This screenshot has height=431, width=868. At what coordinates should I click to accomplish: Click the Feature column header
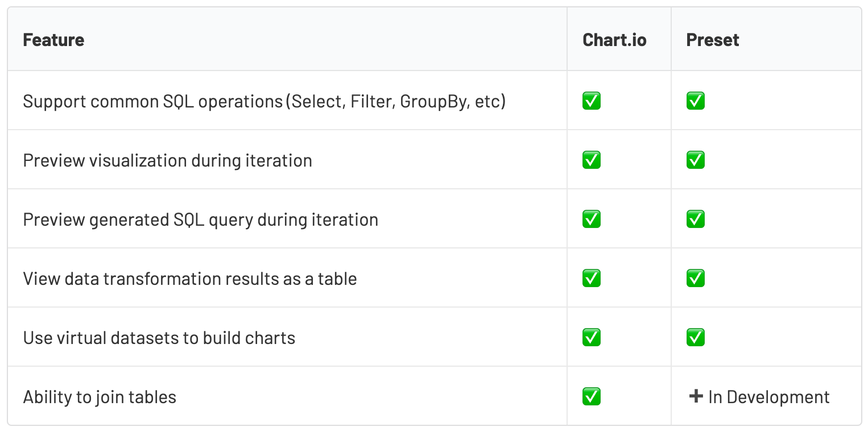[53, 40]
